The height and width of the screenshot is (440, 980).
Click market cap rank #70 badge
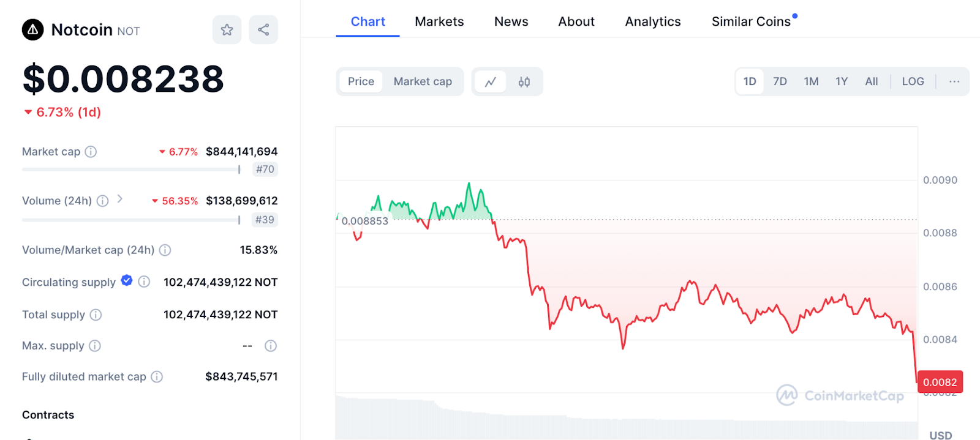pos(265,170)
